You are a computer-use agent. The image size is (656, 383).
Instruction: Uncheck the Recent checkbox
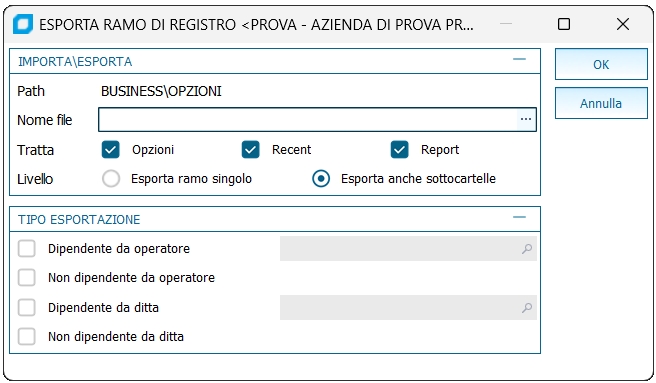[251, 149]
